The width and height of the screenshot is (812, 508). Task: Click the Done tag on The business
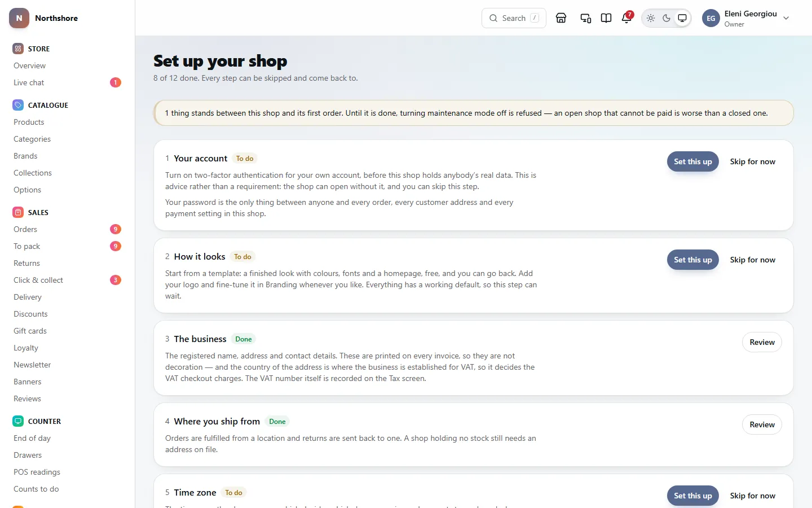click(244, 339)
